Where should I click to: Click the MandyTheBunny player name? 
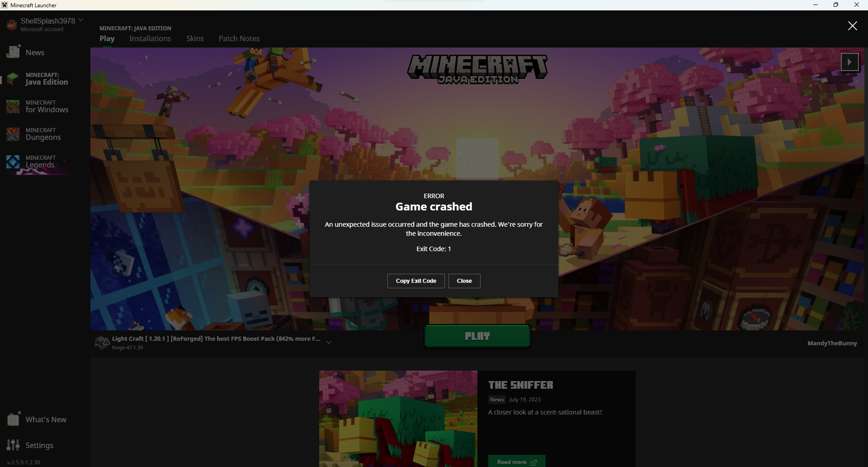[x=832, y=343]
